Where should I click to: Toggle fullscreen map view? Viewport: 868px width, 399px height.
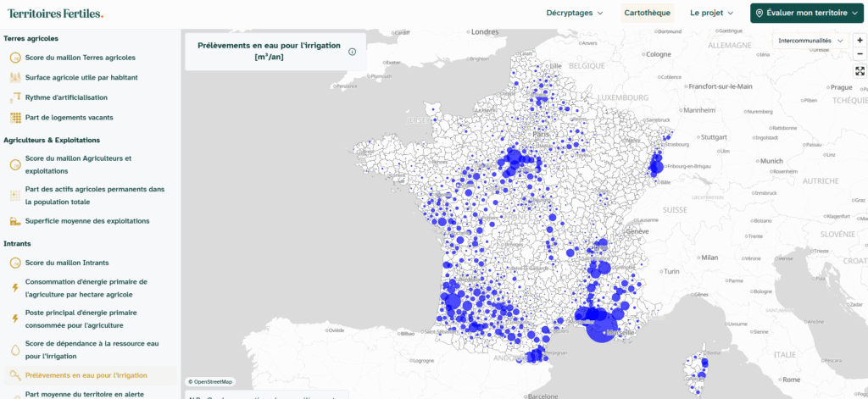[x=860, y=71]
